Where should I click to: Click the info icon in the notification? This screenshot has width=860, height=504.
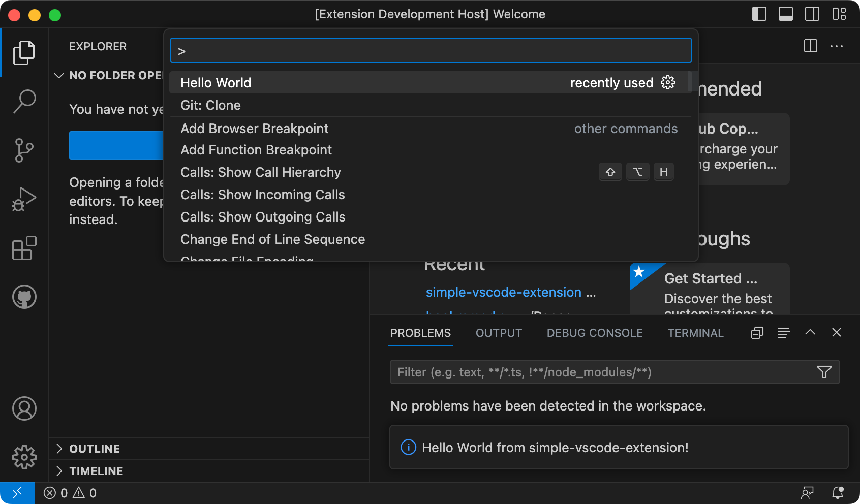click(x=408, y=447)
